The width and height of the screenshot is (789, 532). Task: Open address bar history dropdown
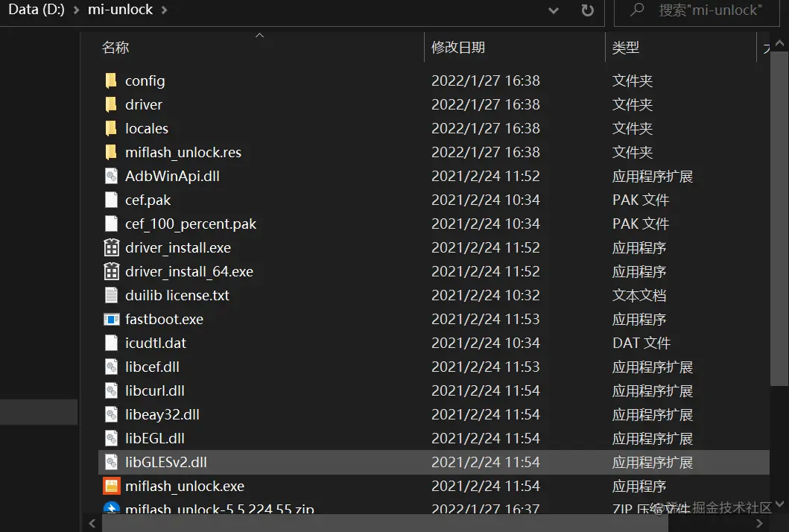(x=554, y=10)
